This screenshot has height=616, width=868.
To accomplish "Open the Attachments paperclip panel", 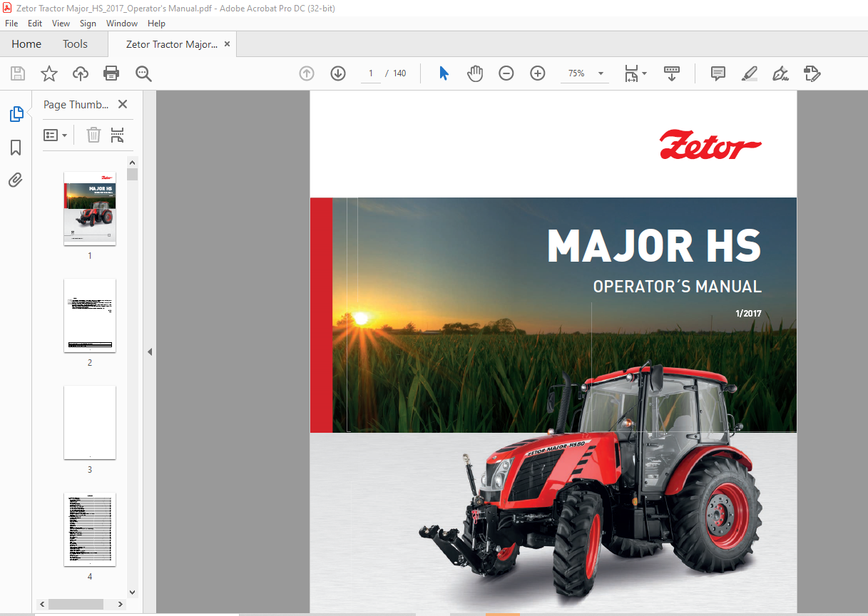I will click(16, 180).
